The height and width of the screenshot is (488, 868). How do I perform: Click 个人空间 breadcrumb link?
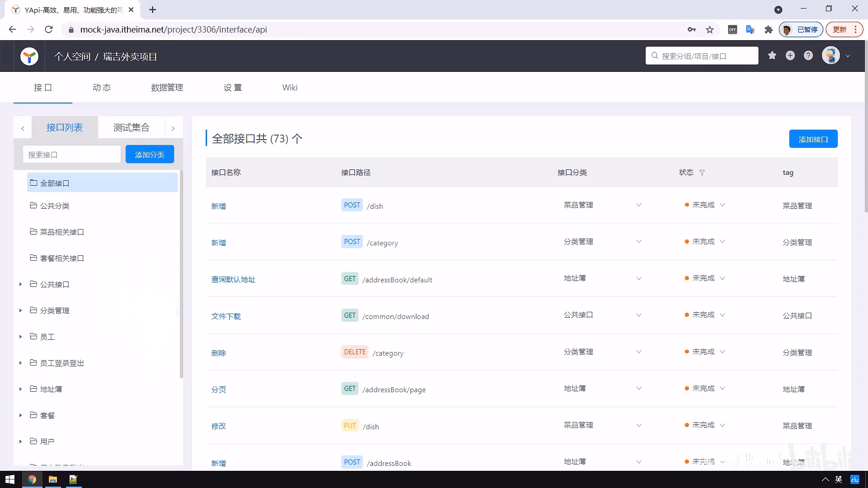(x=72, y=56)
